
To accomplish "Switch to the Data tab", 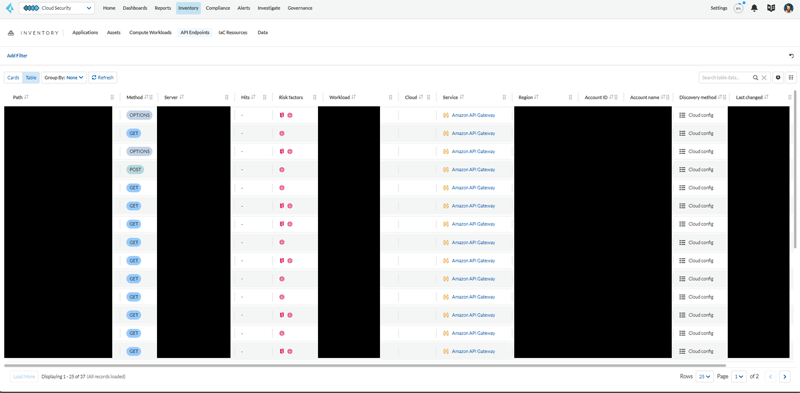I will point(263,33).
